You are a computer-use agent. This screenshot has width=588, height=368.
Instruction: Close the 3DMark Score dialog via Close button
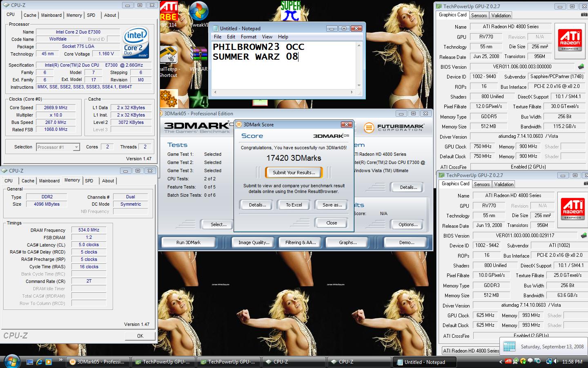click(332, 223)
